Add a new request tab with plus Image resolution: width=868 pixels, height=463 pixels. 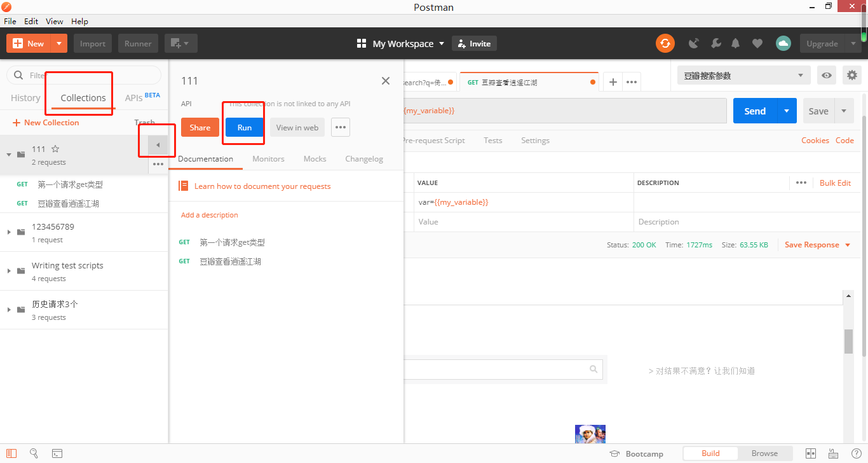point(613,82)
